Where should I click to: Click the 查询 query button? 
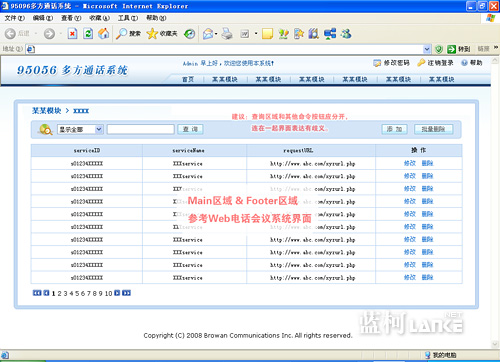point(190,129)
